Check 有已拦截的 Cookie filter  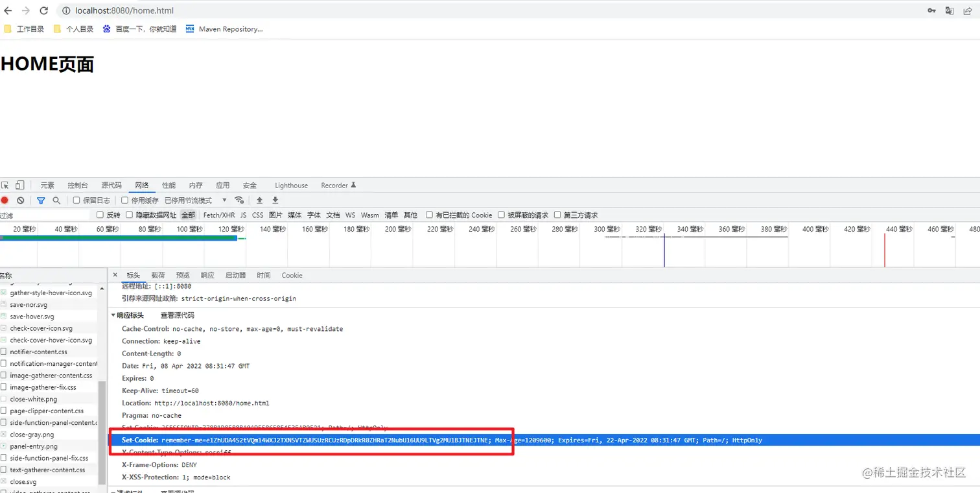point(429,215)
